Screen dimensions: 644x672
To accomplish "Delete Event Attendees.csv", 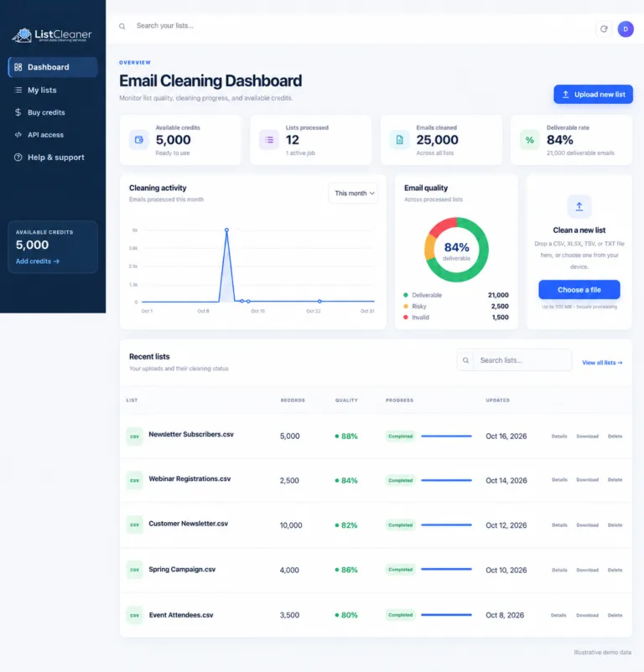I will (615, 615).
